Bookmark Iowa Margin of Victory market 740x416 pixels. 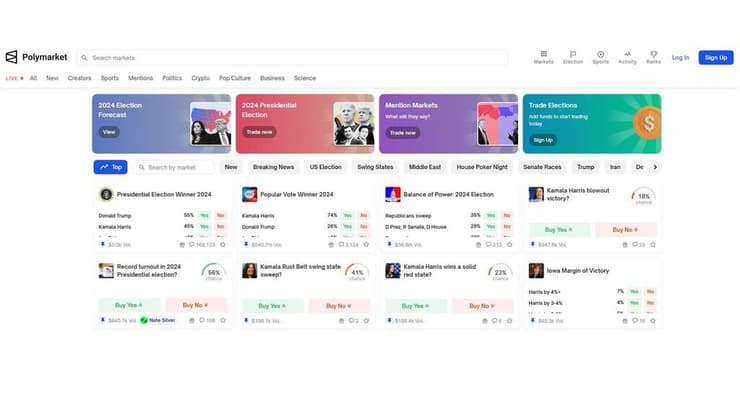653,321
